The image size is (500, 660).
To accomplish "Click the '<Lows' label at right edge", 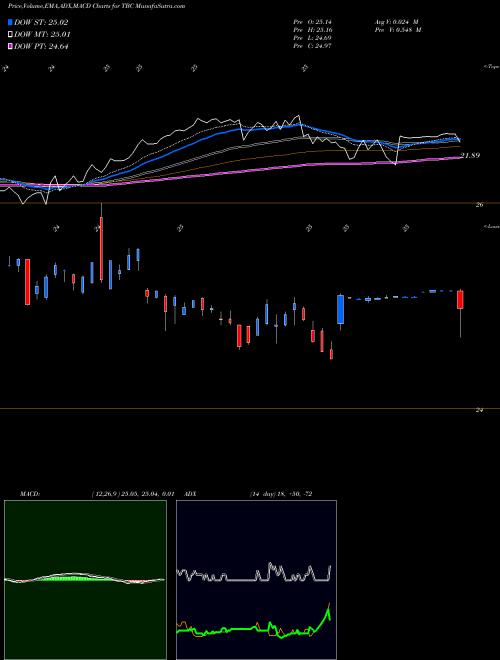I will pyautogui.click(x=492, y=226).
